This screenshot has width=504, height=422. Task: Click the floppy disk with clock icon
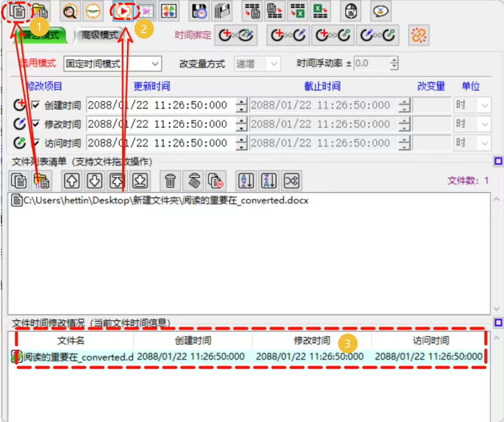(199, 11)
